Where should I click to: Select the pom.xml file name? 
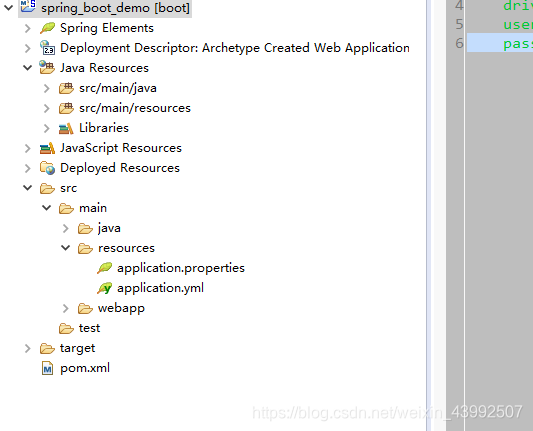click(x=85, y=368)
